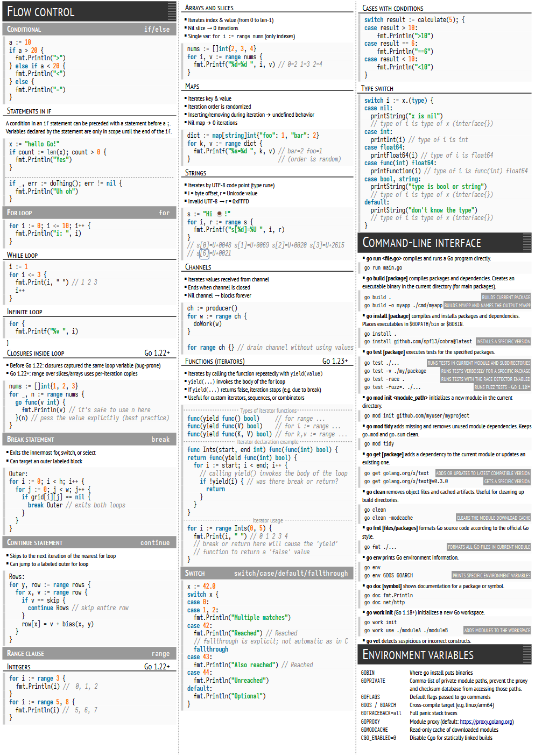Click the "GOBIN" environment variable name
Image resolution: width=535 pixels, height=756 pixels.
[368, 673]
